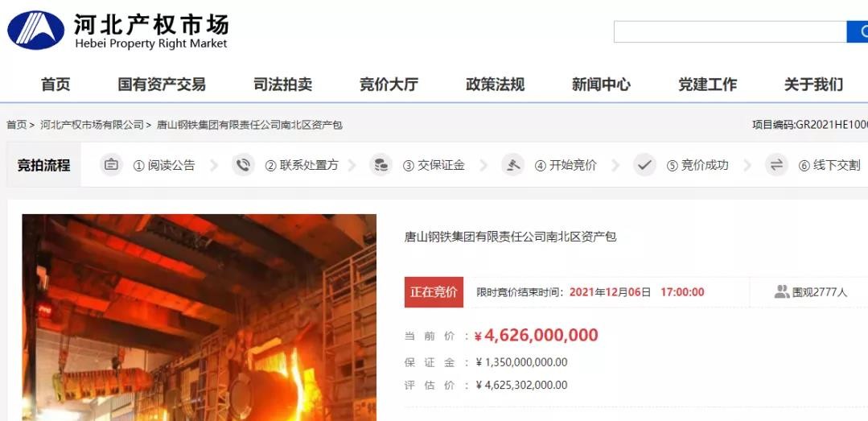Image resolution: width=868 pixels, height=421 pixels.
Task: Click the 首页 breadcrumb link
Action: 17,126
